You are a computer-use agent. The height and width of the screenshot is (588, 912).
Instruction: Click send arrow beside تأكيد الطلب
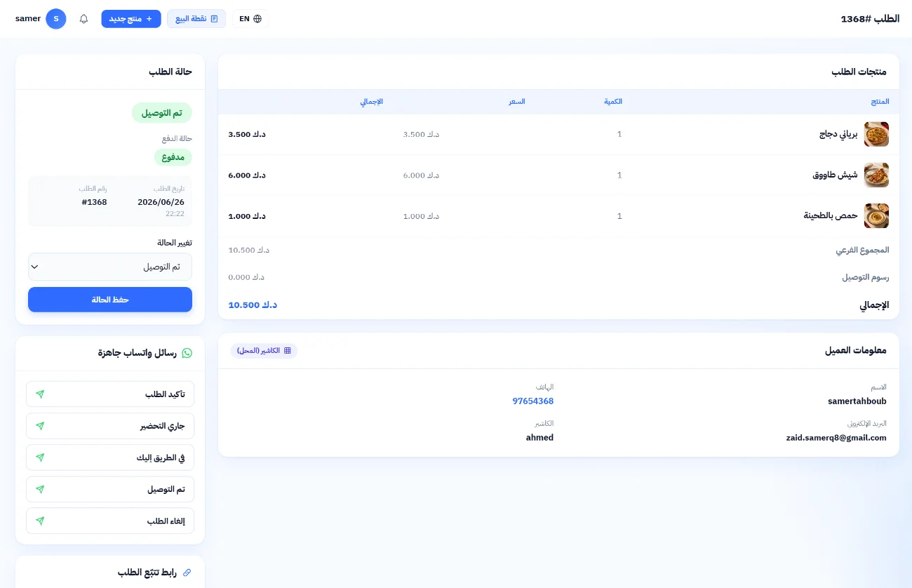point(40,394)
